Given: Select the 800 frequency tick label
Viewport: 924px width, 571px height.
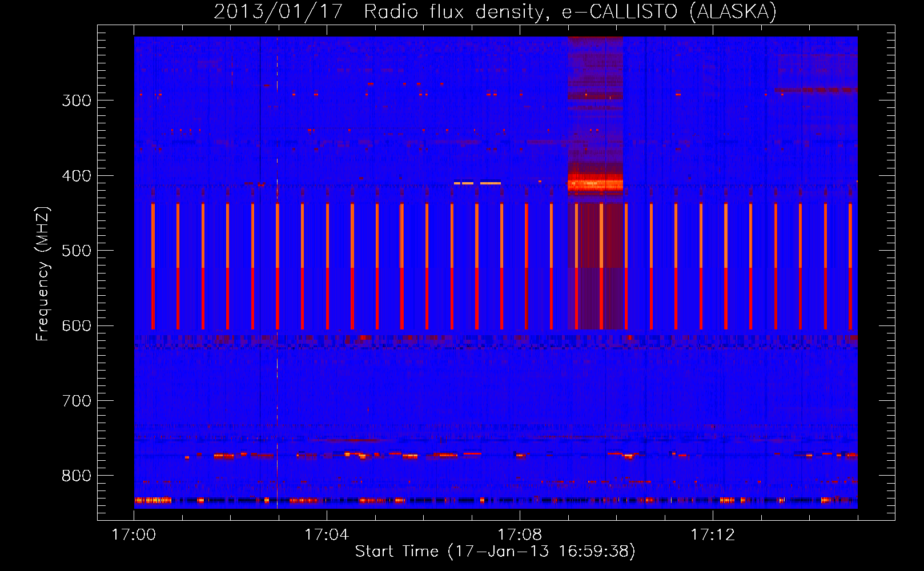Looking at the screenshot, I should tap(77, 476).
